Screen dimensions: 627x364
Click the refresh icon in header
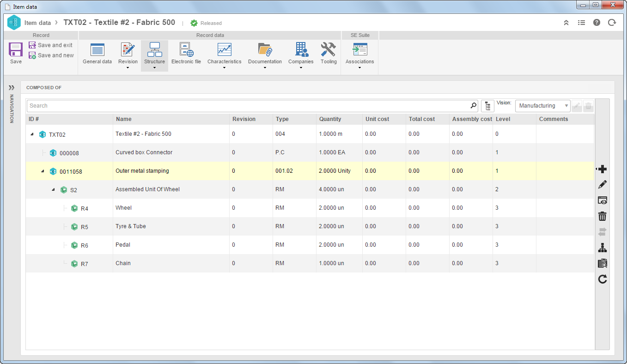tap(612, 23)
